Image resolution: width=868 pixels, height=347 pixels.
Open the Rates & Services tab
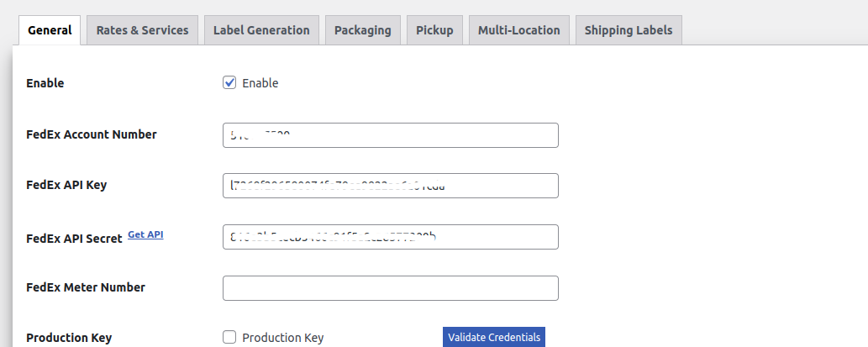[x=142, y=30]
